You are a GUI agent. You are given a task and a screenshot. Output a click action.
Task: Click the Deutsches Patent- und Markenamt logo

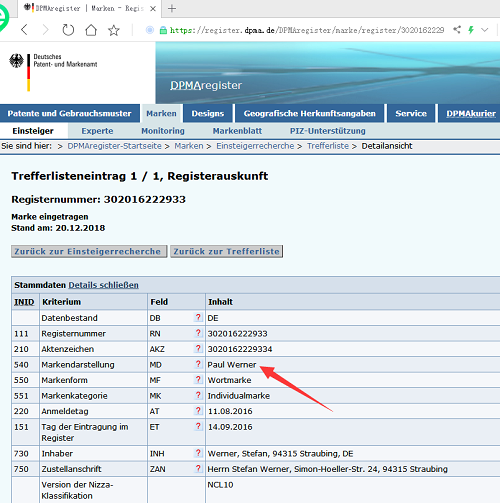(53, 72)
